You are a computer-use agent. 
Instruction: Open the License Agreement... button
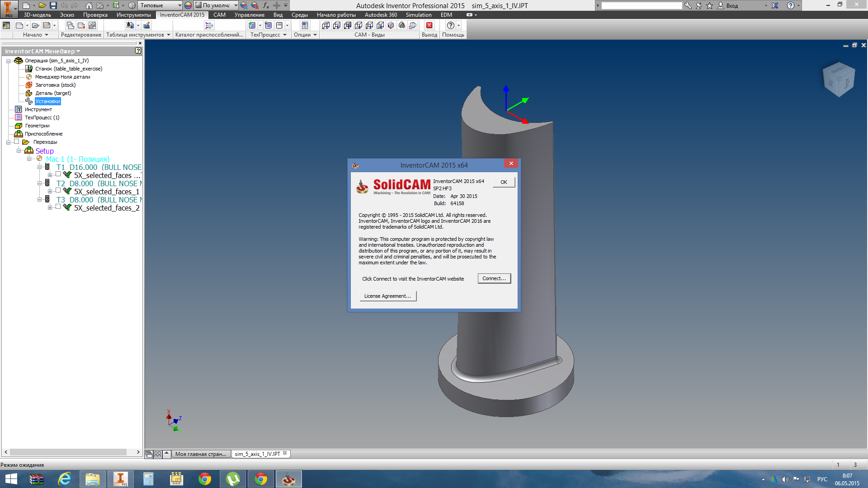[x=387, y=296]
